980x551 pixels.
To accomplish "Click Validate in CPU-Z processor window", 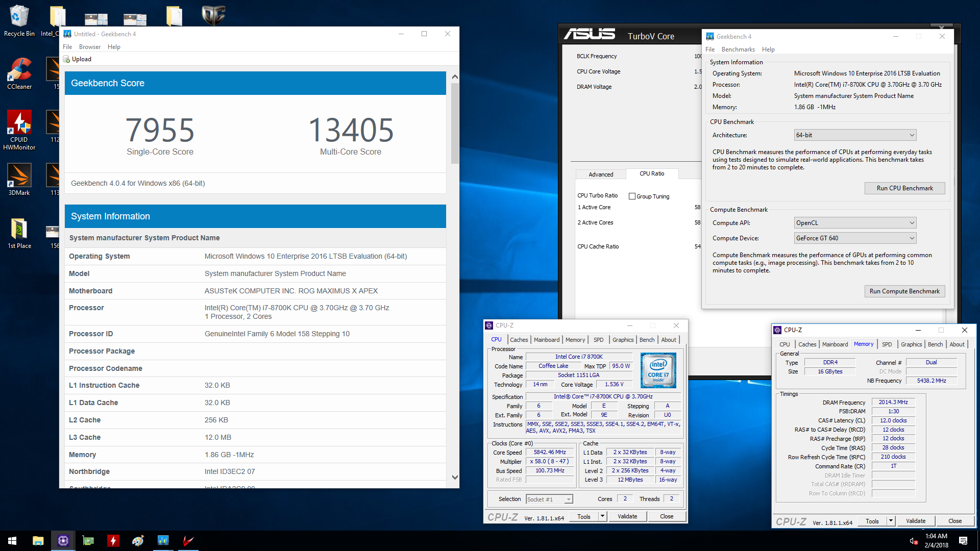I will point(627,516).
